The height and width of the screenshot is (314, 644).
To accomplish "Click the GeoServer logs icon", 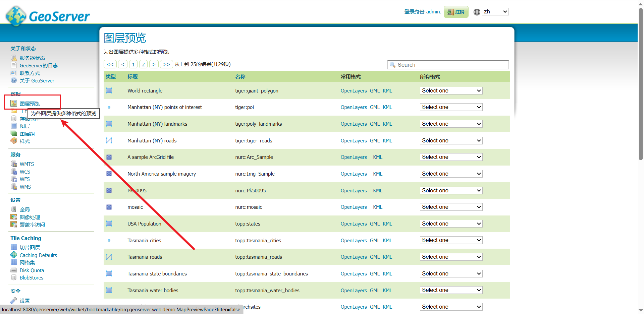I will tap(14, 65).
